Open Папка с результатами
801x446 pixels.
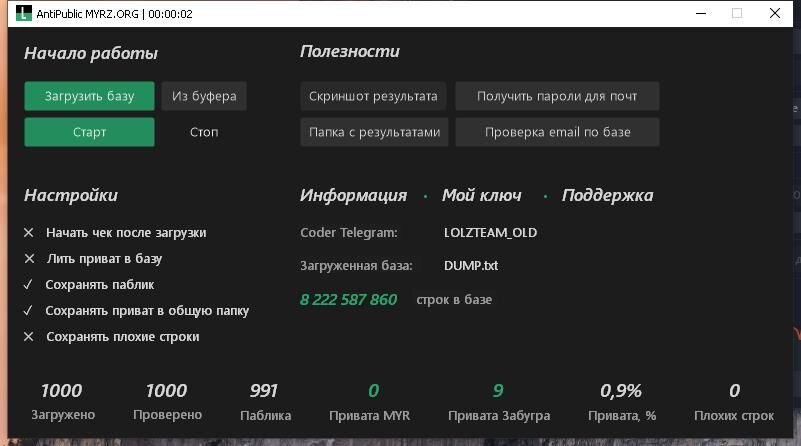(x=374, y=132)
